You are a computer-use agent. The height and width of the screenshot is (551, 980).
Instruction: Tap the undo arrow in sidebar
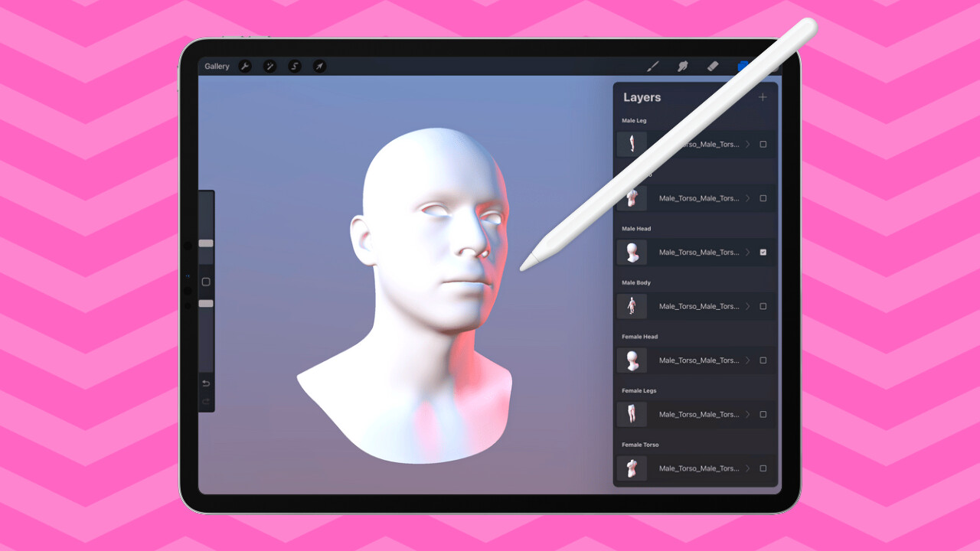206,383
